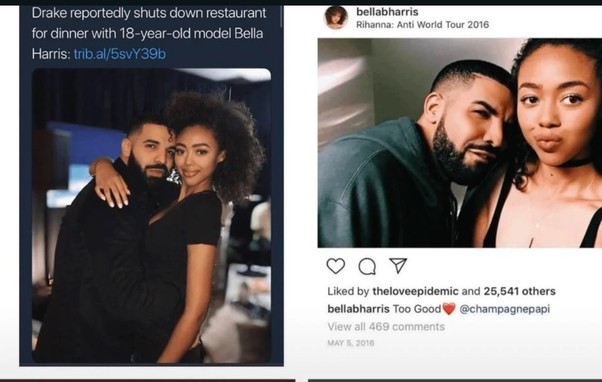Open bellabharris username in the caption
Viewport: 602px width, 382px height.
click(359, 309)
